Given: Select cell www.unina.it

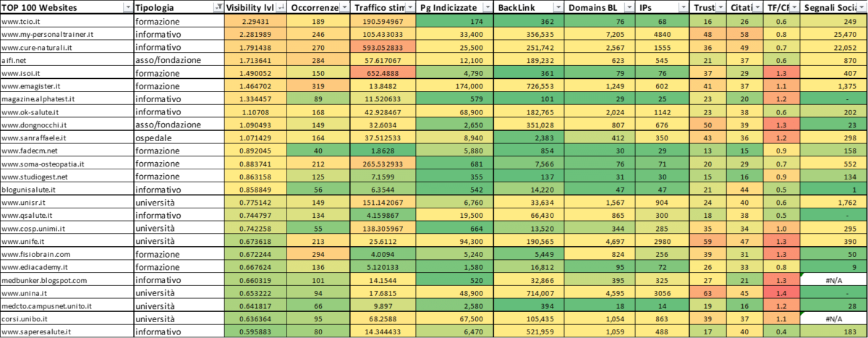Looking at the screenshot, I should [67, 294].
